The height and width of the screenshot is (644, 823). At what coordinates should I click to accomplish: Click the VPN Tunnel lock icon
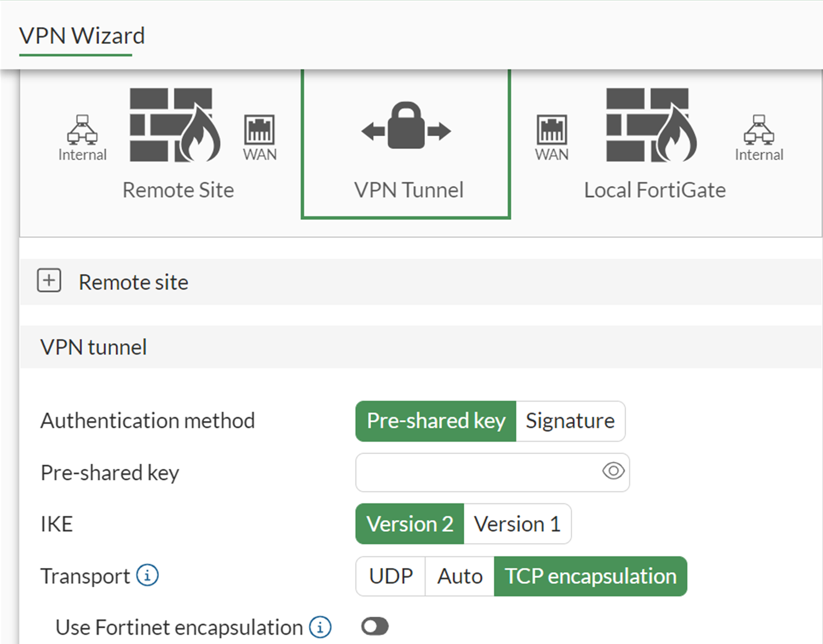(406, 130)
